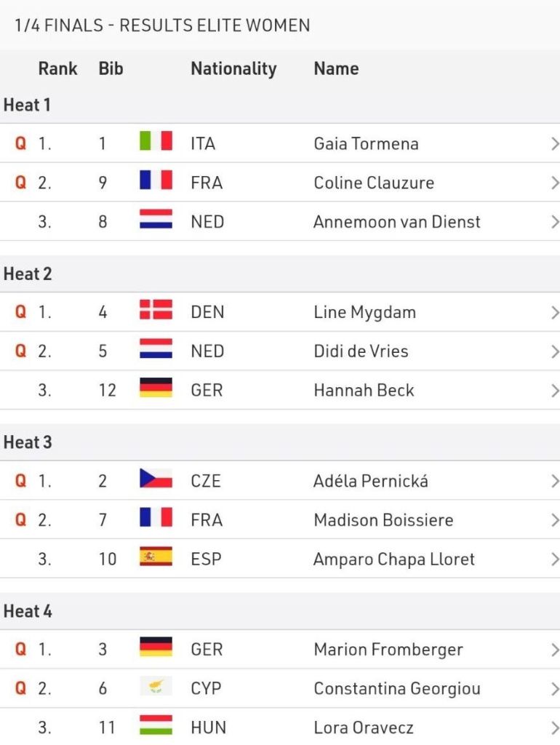Click the German flag next to Hannah Beck
560x745 pixels.
coord(156,389)
